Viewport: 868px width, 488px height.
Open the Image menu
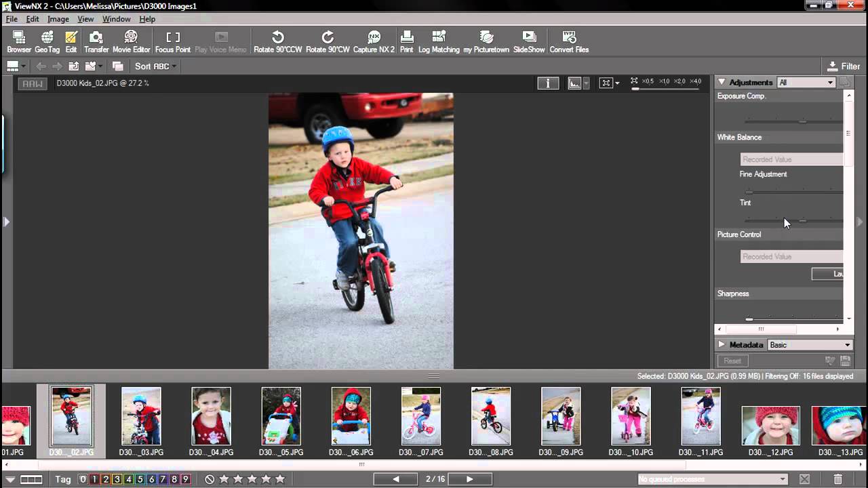point(58,19)
